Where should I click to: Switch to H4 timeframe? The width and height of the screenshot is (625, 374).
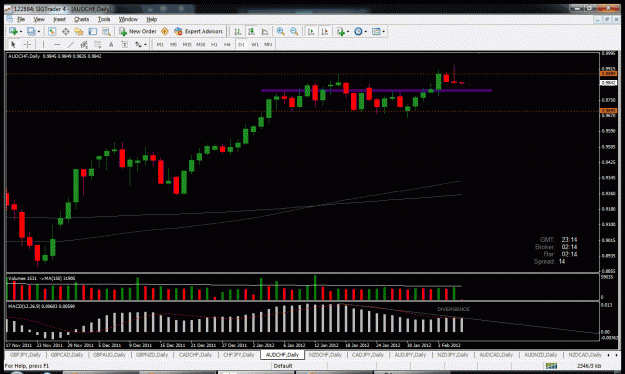pyautogui.click(x=227, y=45)
